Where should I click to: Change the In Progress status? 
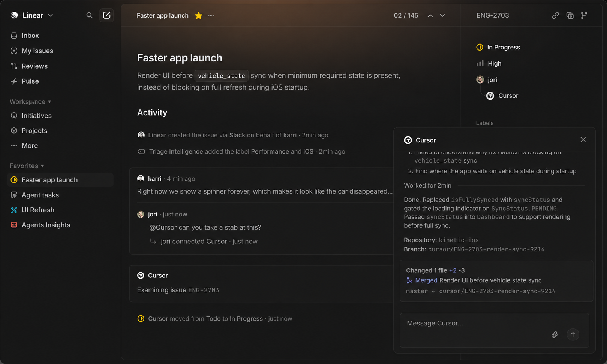point(498,47)
